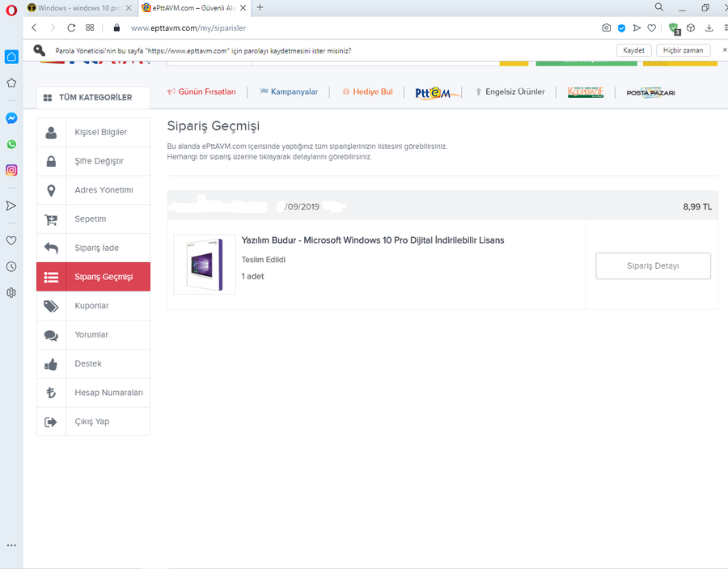
Task: Open Kampanyalar link
Action: [289, 92]
